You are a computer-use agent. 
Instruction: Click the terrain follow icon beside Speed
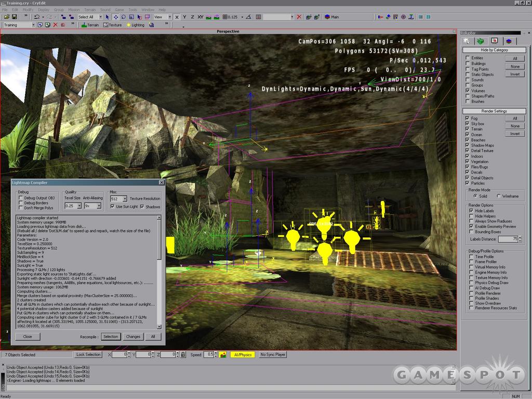click(x=223, y=354)
